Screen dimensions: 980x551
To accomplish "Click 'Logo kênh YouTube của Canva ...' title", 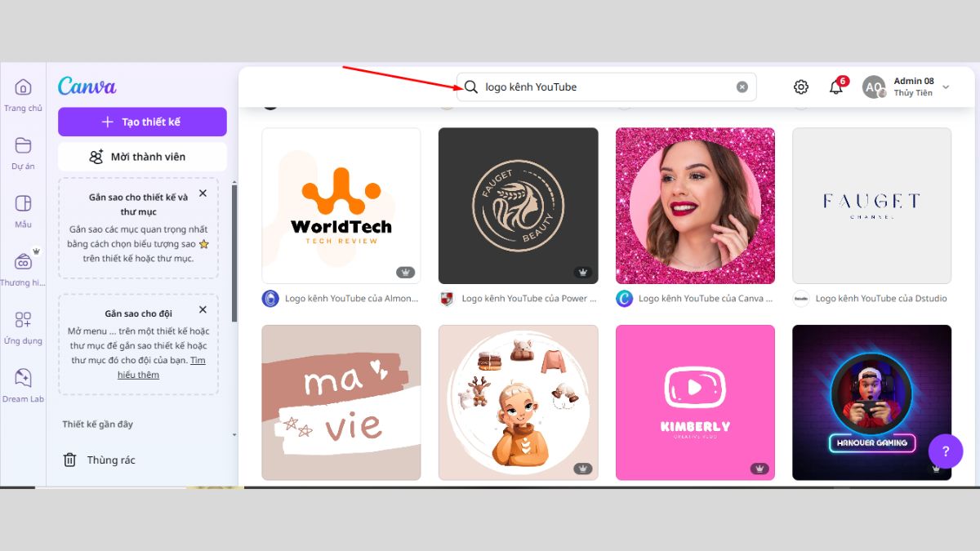I will tap(706, 299).
